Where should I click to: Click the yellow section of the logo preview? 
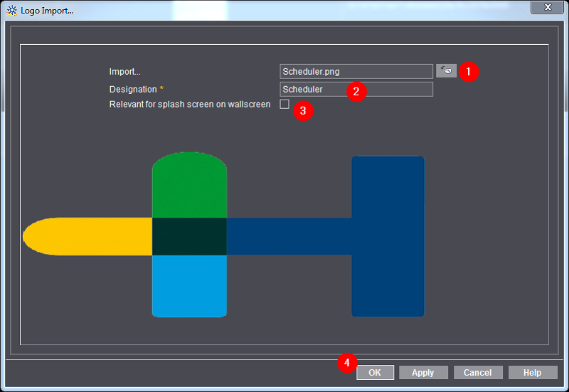pyautogui.click(x=85, y=236)
